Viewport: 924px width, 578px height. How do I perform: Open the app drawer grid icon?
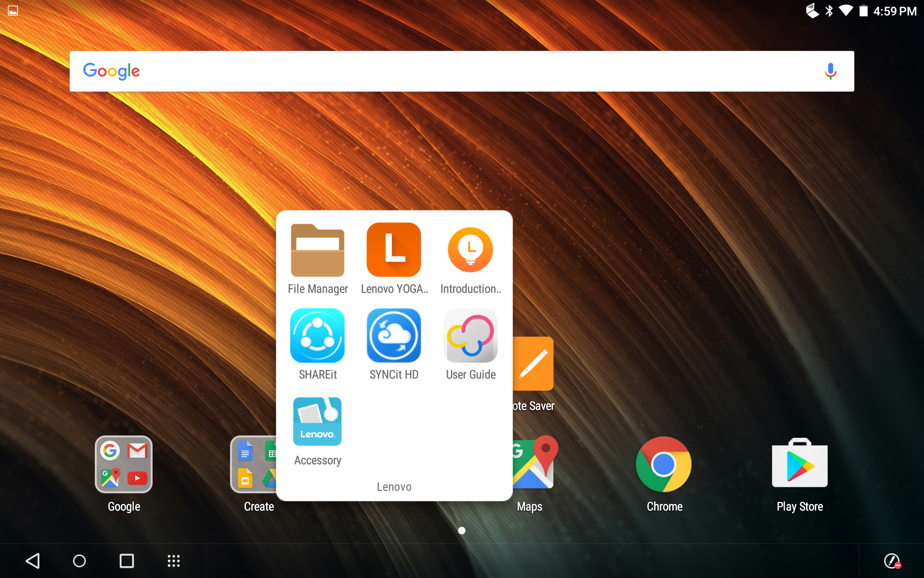[x=174, y=561]
